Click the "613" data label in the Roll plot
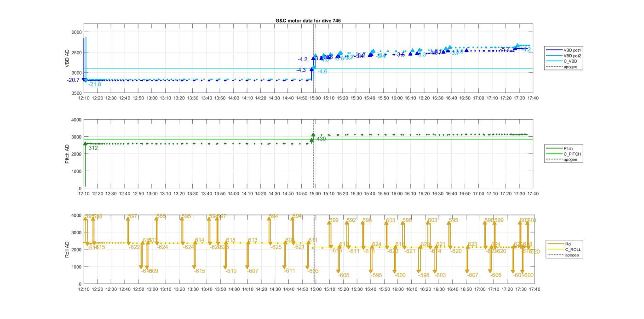This screenshot has width=644, height=319. pyautogui.click(x=253, y=240)
